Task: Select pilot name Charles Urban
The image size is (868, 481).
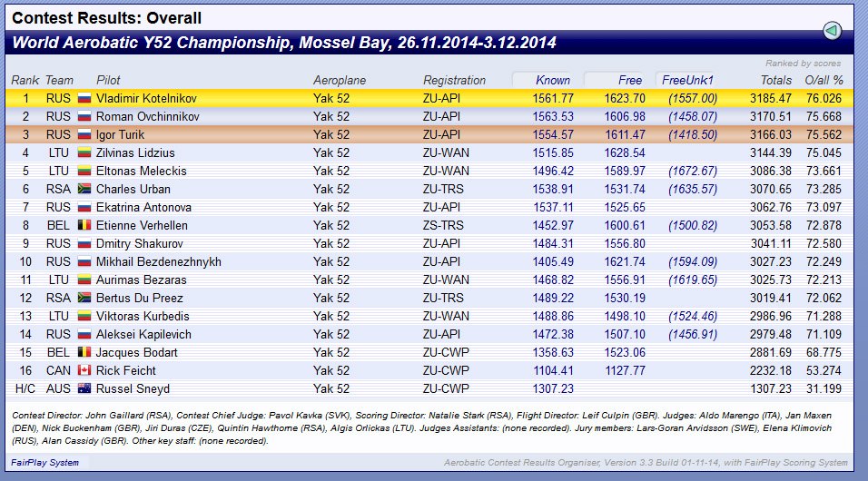Action: [133, 190]
